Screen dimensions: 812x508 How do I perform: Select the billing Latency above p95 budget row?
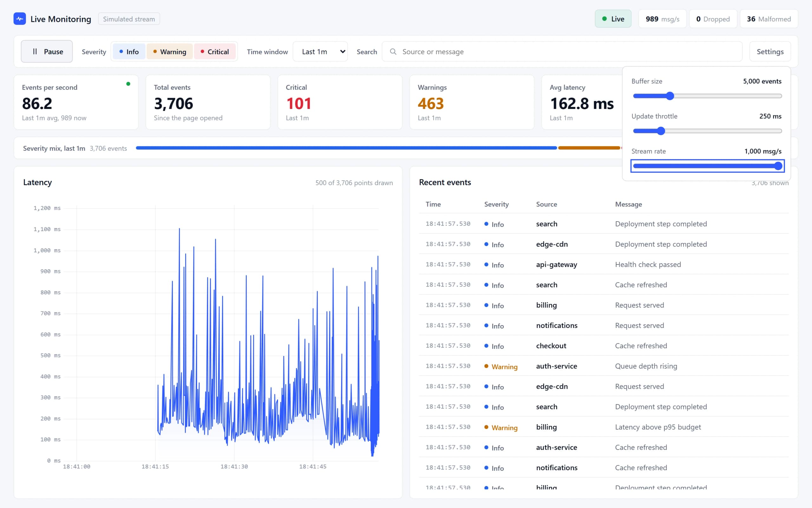click(x=604, y=427)
